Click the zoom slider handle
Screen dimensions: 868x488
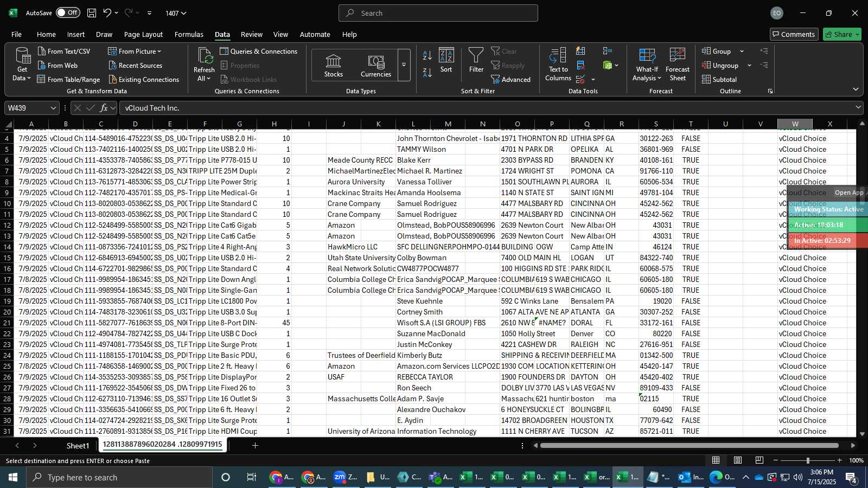(808, 460)
